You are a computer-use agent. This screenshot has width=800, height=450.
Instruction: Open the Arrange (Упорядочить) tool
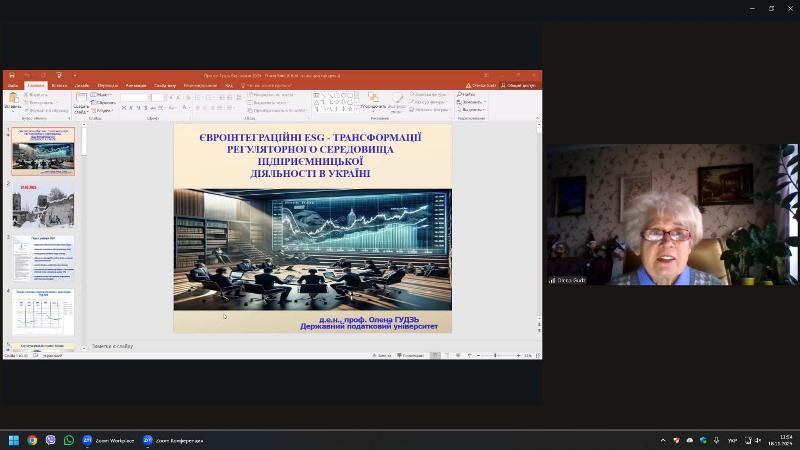click(x=372, y=100)
